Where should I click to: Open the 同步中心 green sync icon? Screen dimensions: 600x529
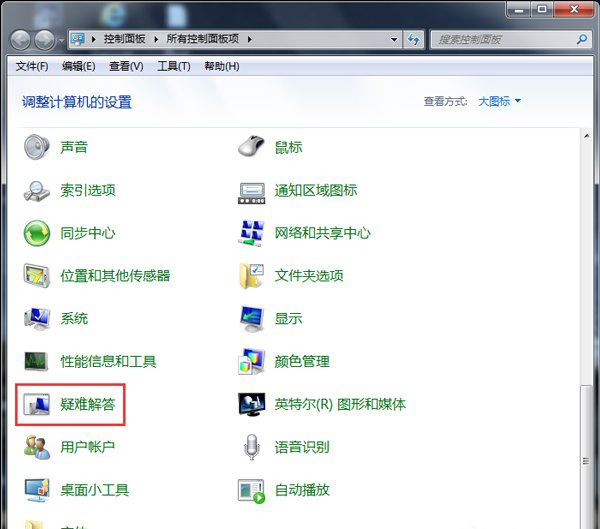pos(37,233)
